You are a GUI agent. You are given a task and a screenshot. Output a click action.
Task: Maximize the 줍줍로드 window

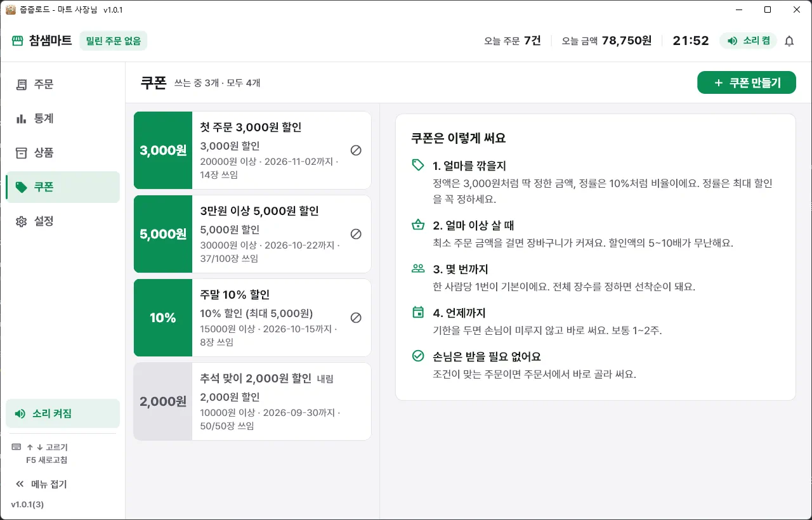[768, 10]
